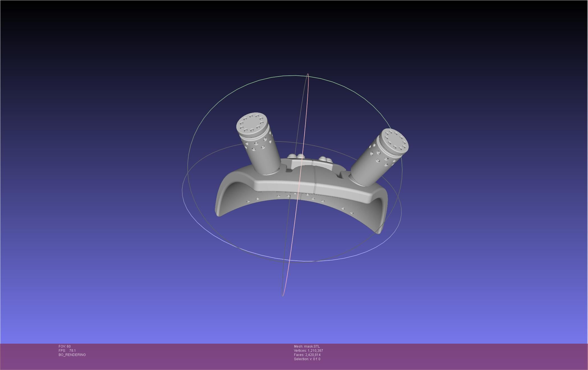The height and width of the screenshot is (370, 588).
Task: Click the 'FPS: 78.1' readout
Action: [x=67, y=351]
